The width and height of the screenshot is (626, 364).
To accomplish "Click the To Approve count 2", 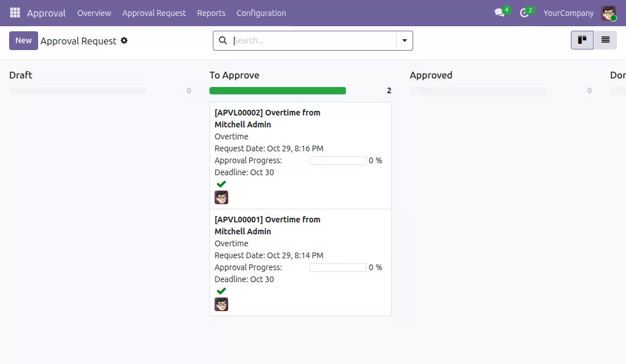I will coord(389,90).
